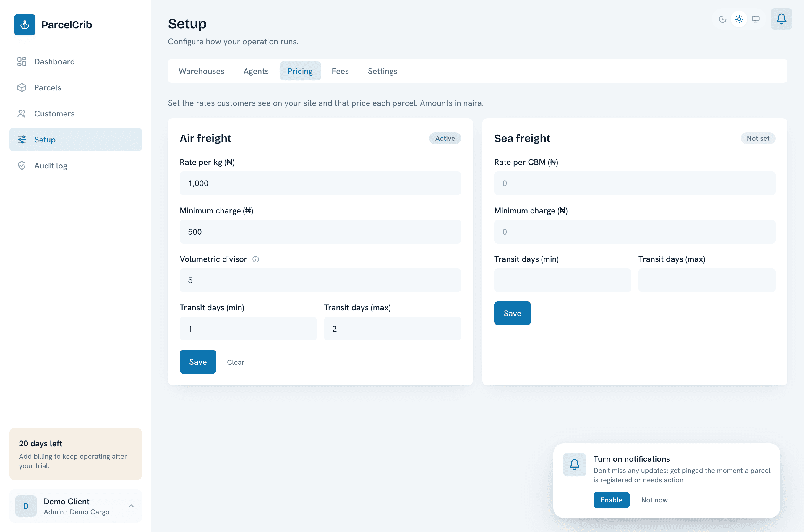
Task: Expand the Demo Client account menu chevron
Action: pos(131,506)
